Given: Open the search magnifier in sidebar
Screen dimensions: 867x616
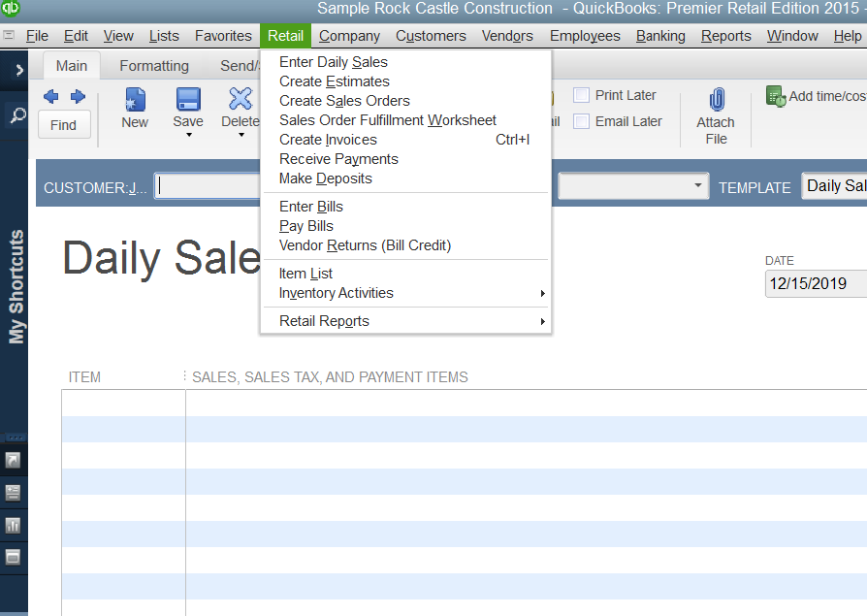Looking at the screenshot, I should [x=17, y=115].
